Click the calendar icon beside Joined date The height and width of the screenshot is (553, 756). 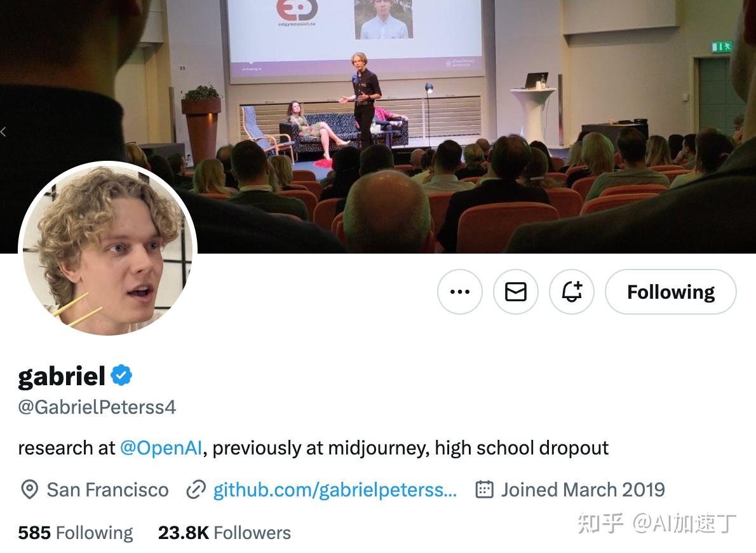tap(485, 489)
